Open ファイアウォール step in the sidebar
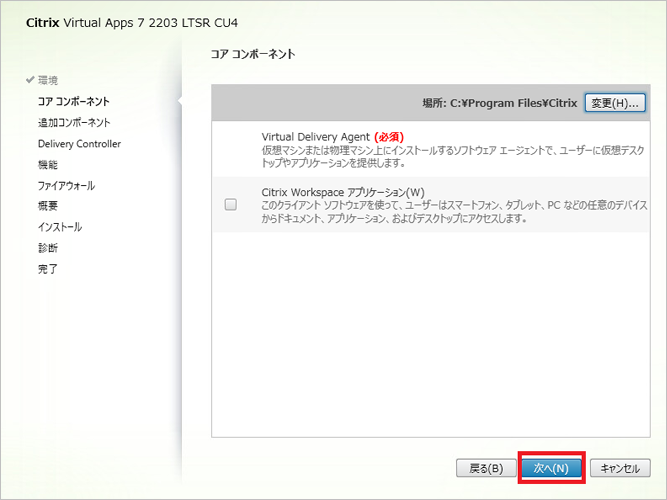 (66, 186)
